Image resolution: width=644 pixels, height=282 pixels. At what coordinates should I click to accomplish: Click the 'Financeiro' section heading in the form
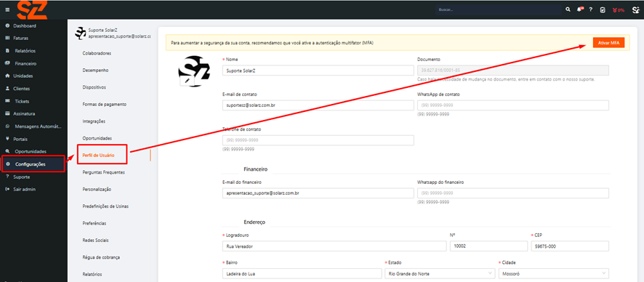(255, 169)
